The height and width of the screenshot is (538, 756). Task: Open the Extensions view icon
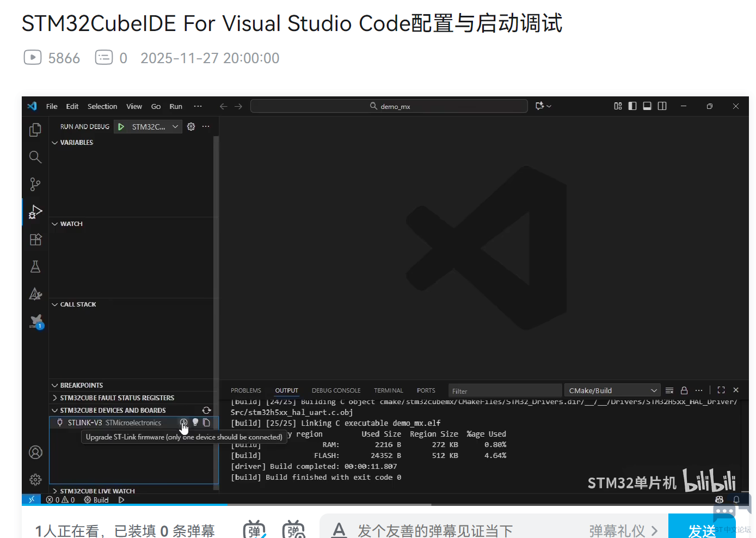[x=35, y=240]
